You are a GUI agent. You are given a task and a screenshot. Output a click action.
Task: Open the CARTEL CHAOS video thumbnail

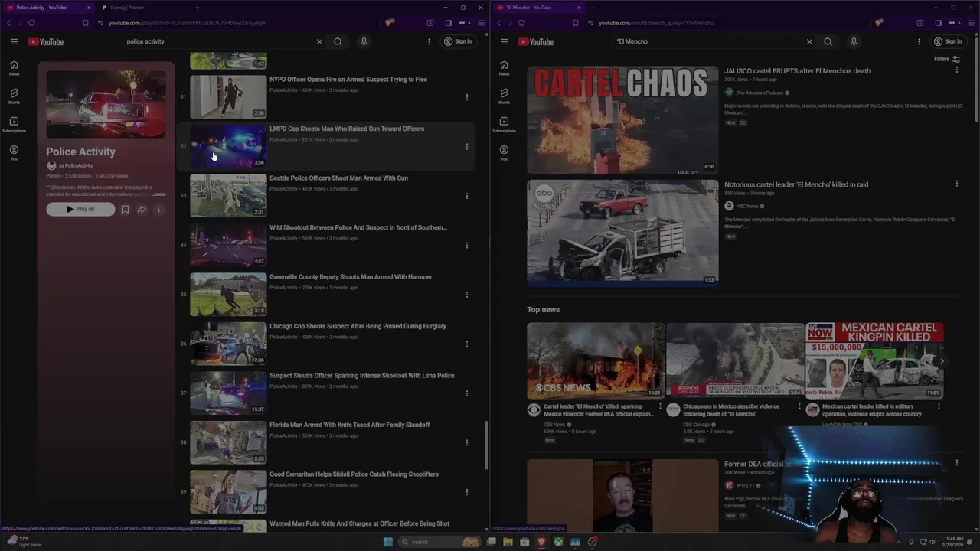click(x=622, y=119)
